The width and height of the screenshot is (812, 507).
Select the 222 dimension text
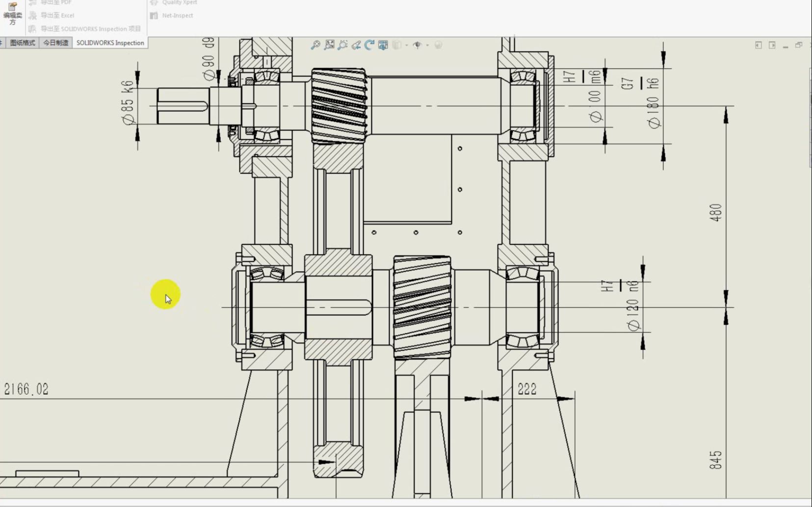(527, 389)
